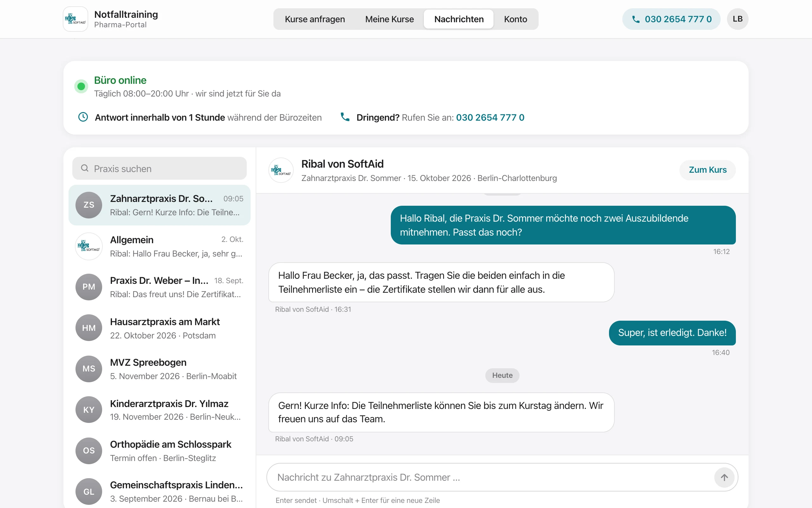Open the LB user avatar

point(737,19)
